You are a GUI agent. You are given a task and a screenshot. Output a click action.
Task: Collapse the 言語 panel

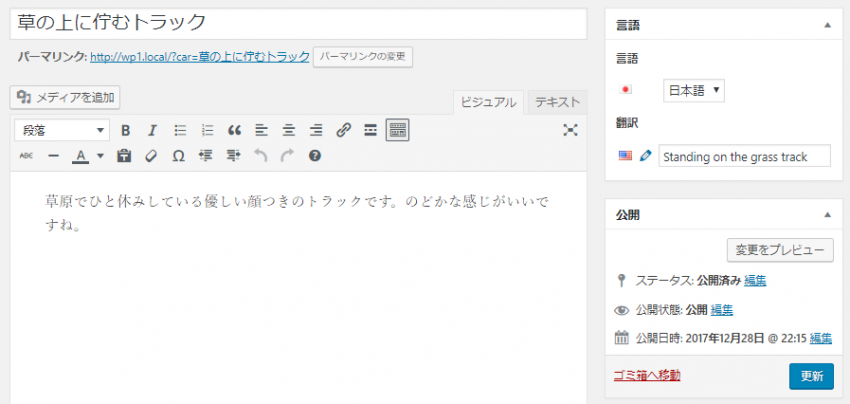point(827,25)
